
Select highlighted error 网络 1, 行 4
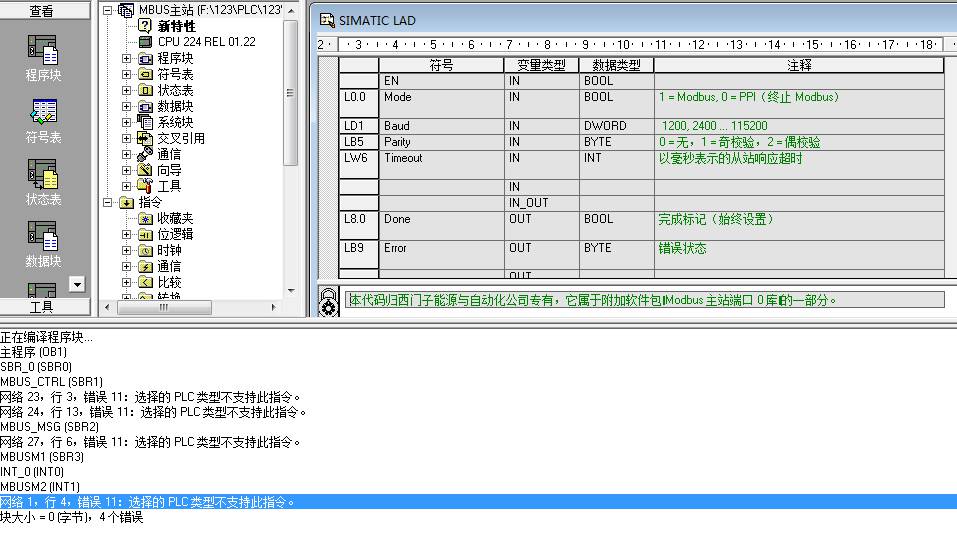478,502
